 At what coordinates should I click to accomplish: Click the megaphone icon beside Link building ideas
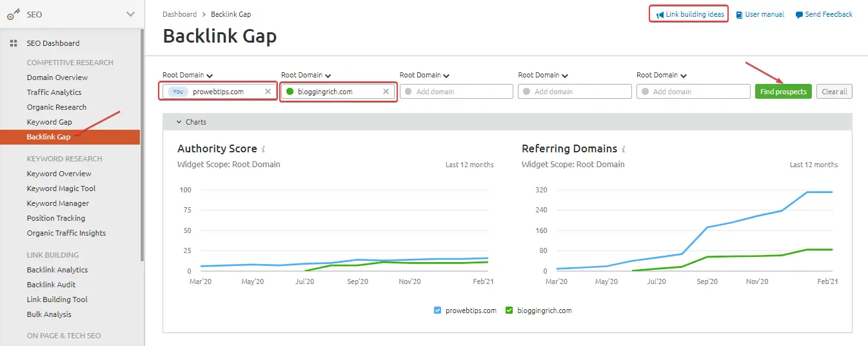pos(660,14)
